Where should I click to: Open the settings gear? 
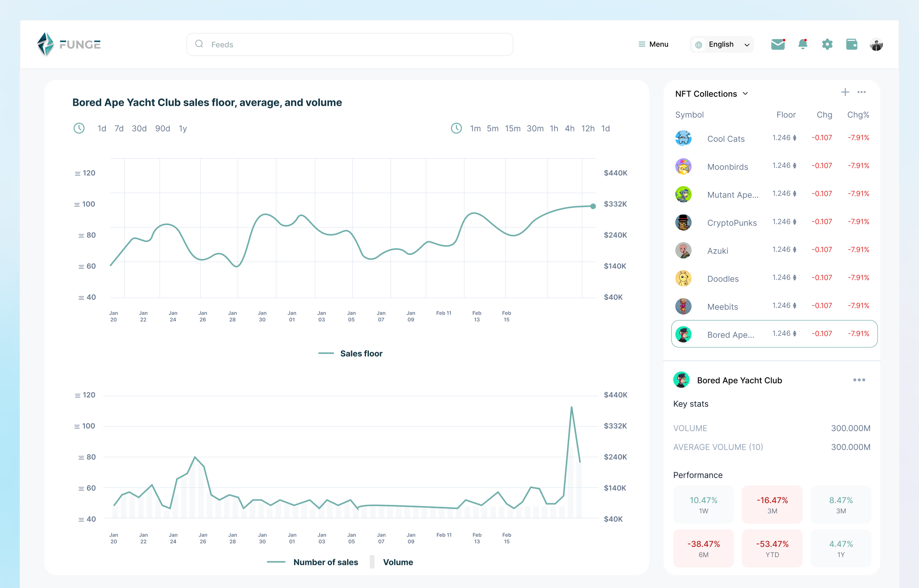click(827, 44)
